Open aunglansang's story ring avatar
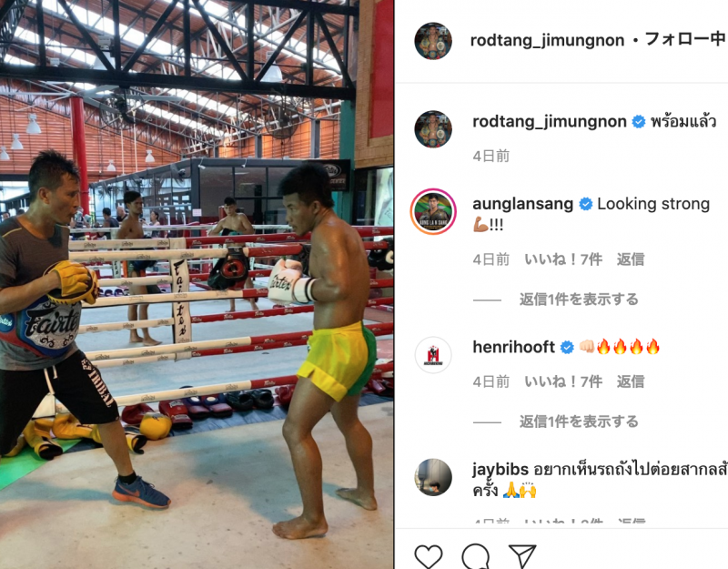 (433, 211)
